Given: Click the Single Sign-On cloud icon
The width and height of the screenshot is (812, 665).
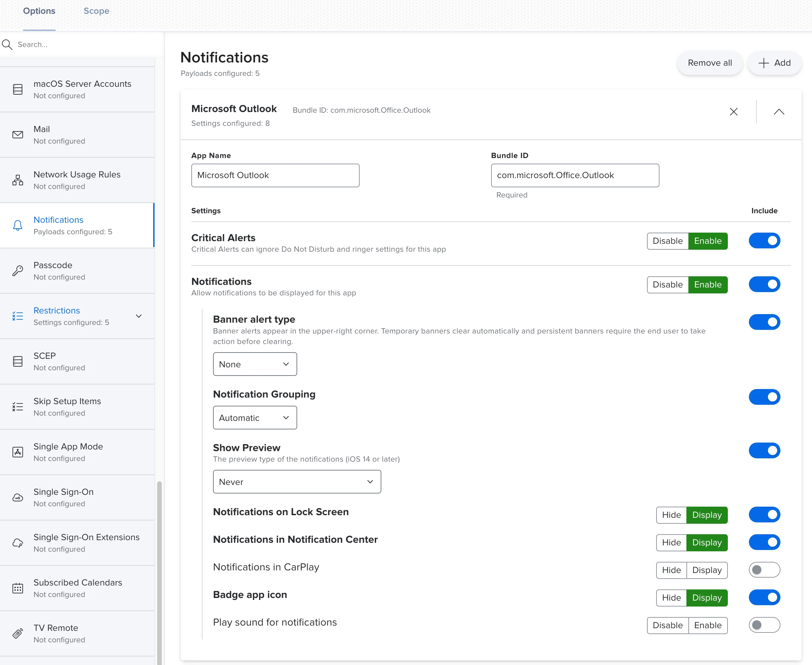Looking at the screenshot, I should (x=18, y=498).
